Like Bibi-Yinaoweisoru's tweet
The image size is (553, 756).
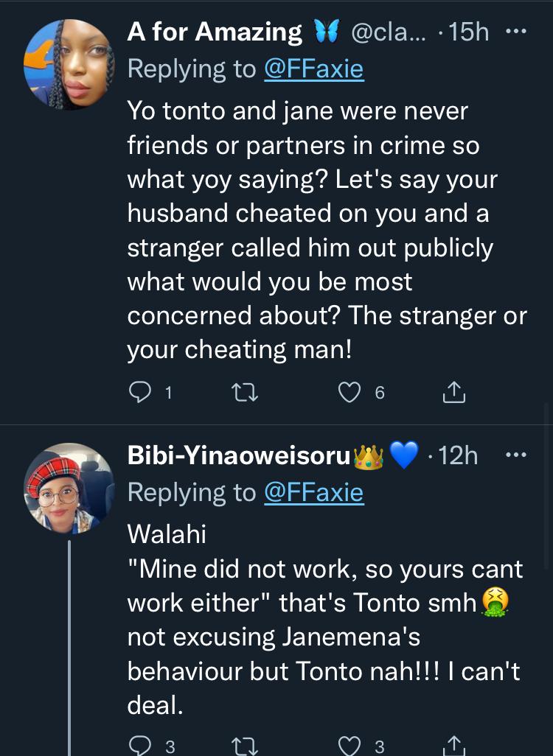[349, 746]
